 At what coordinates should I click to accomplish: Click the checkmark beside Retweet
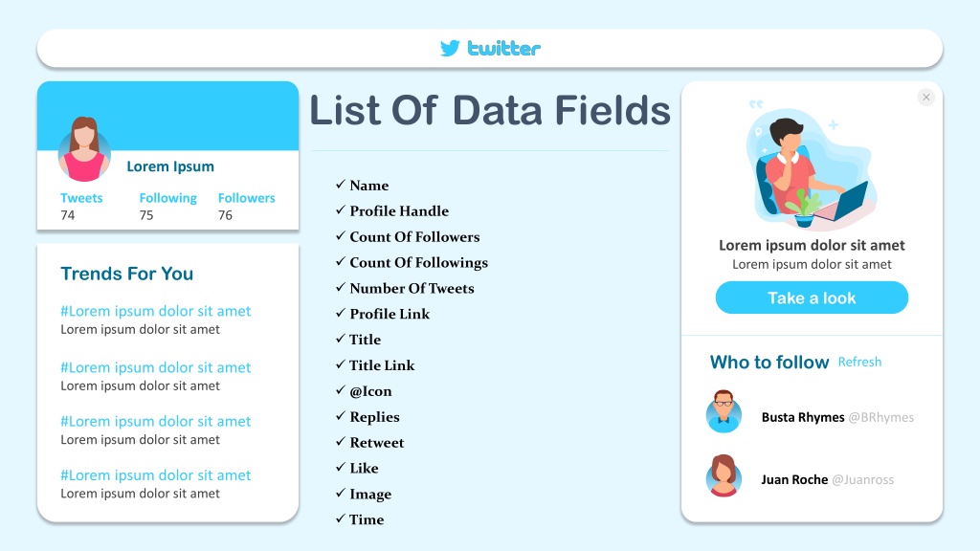[341, 442]
